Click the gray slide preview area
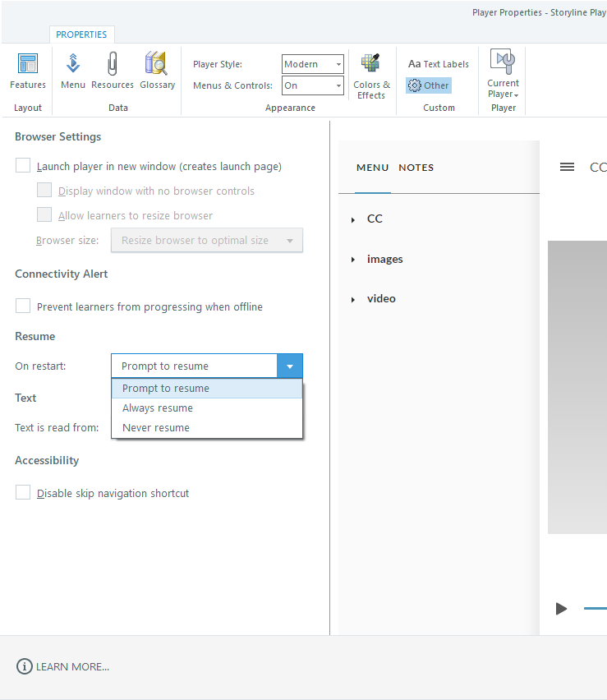The width and height of the screenshot is (607, 700). point(577,387)
